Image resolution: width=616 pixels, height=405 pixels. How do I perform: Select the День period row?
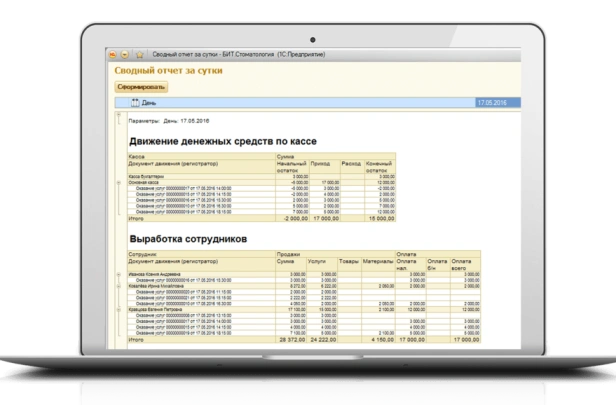tap(300, 102)
